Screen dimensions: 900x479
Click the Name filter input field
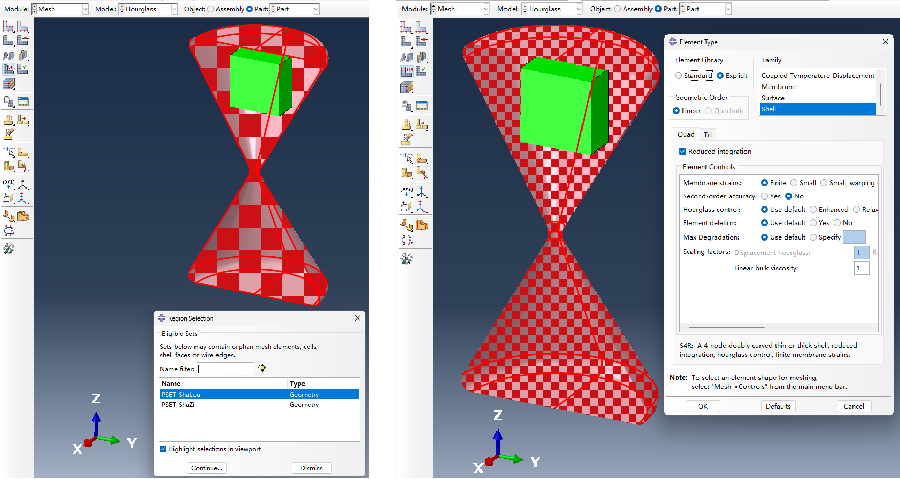[226, 369]
